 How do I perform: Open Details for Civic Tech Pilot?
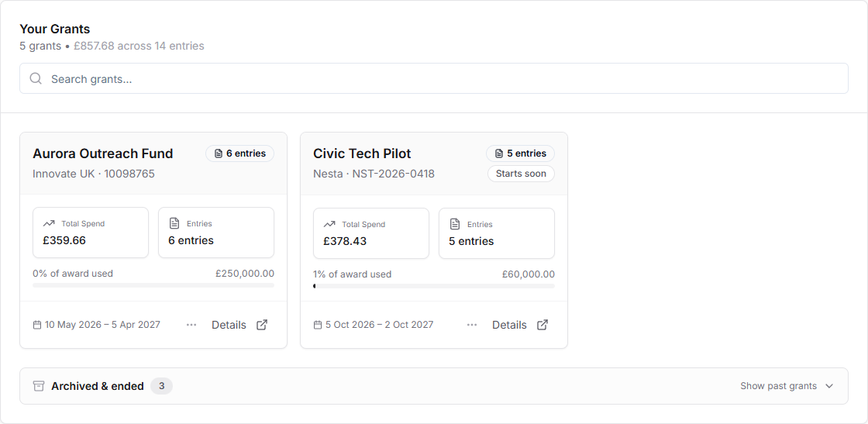(x=509, y=325)
